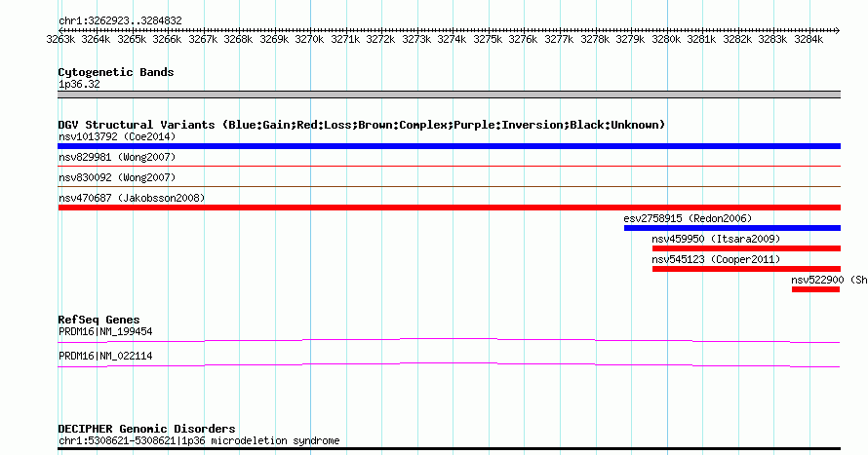The width and height of the screenshot is (868, 455).
Task: Click the Cytogenetic Bands track title
Action: 116,72
